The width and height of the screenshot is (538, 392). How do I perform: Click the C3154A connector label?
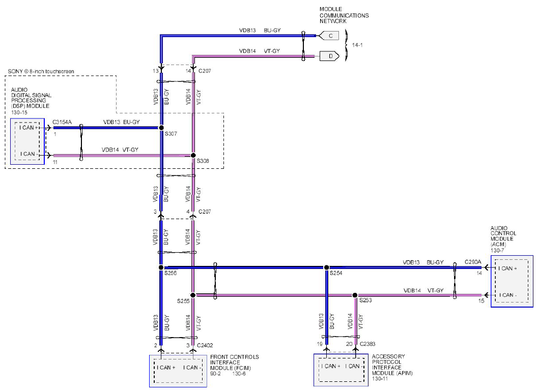coord(62,122)
